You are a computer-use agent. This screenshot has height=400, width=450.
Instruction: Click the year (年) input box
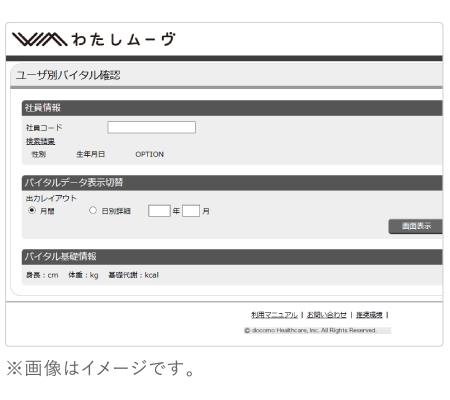point(159,211)
